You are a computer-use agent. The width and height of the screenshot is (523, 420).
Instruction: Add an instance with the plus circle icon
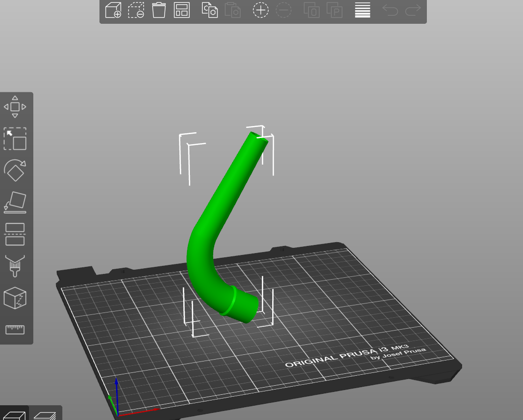pyautogui.click(x=260, y=10)
